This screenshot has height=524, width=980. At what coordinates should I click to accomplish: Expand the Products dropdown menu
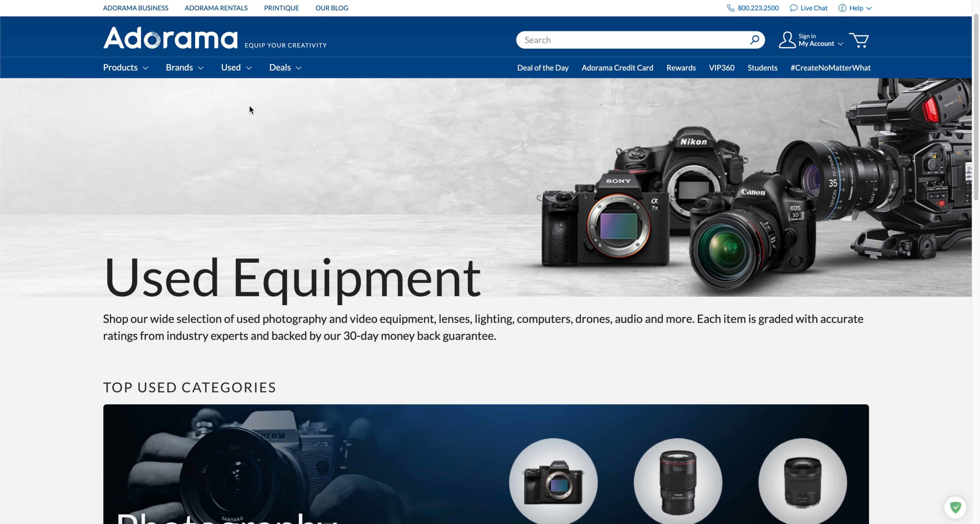pos(125,68)
